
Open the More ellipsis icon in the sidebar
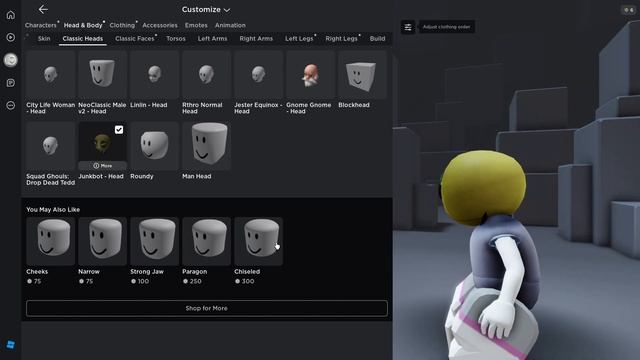(x=11, y=105)
